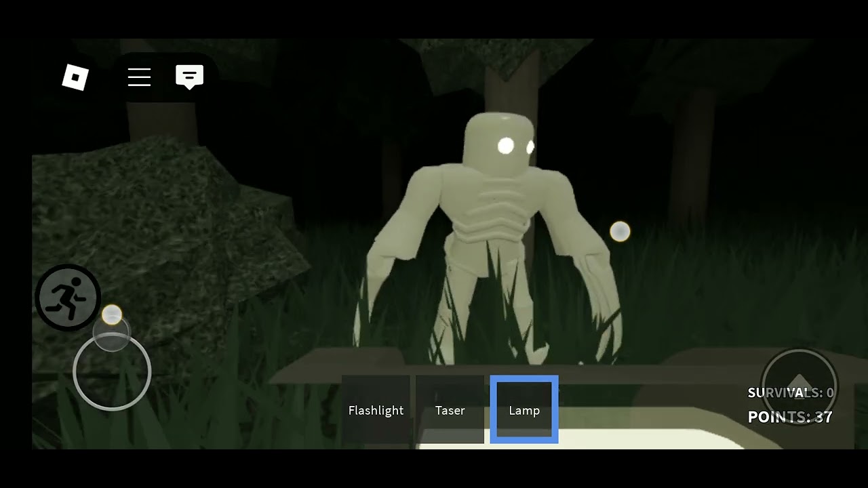Tap the pale monster's glowing eye
The width and height of the screenshot is (868, 488).
click(x=506, y=145)
